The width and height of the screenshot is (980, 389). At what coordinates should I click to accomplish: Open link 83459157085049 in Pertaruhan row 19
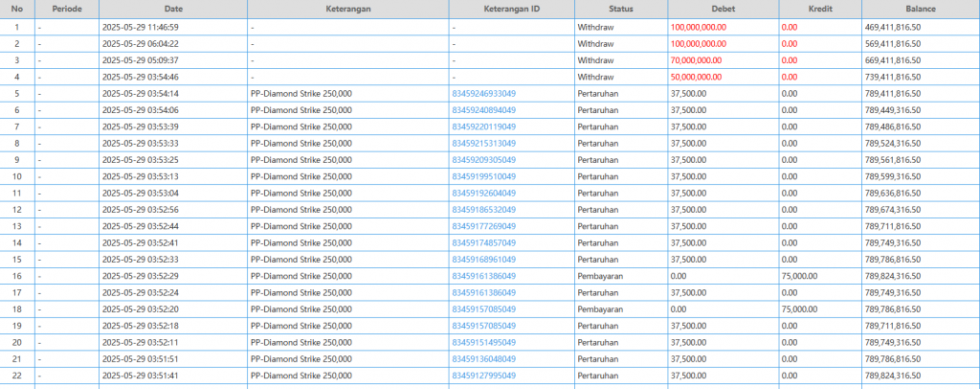pos(483,326)
